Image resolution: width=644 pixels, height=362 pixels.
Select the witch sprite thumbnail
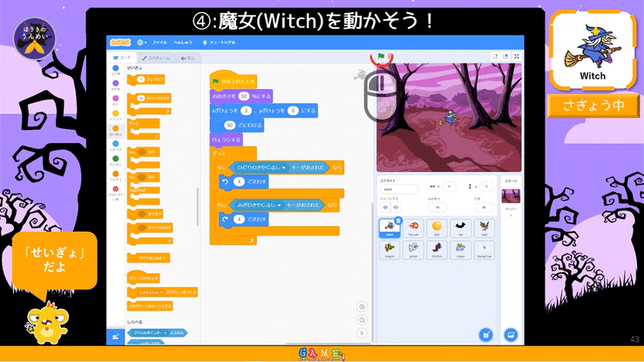pos(389,228)
